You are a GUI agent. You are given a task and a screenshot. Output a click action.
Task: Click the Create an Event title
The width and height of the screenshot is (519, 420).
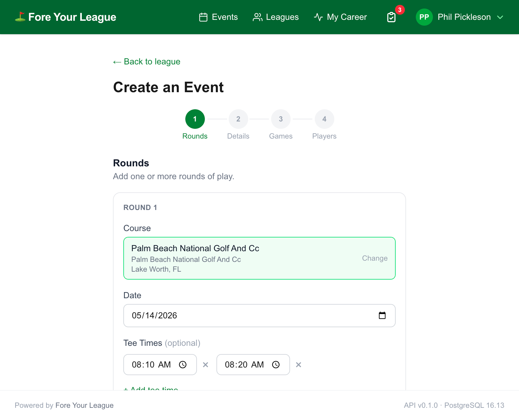(169, 87)
